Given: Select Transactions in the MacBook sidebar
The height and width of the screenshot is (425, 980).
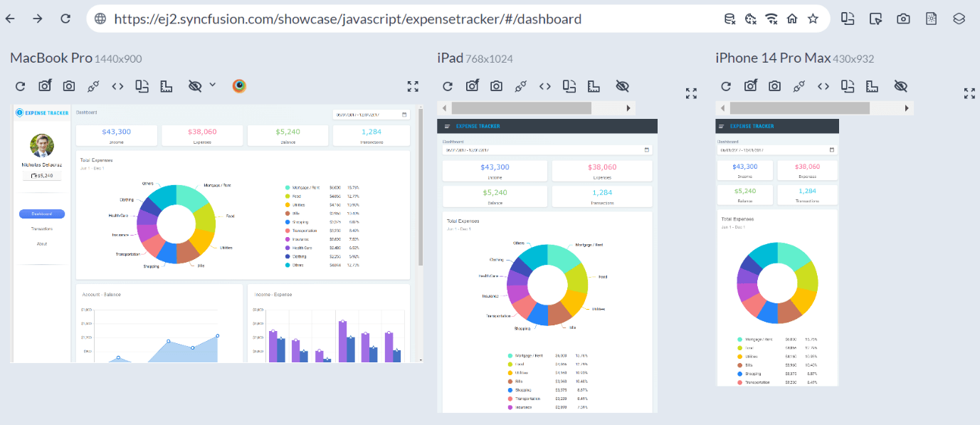Looking at the screenshot, I should pyautogui.click(x=42, y=229).
